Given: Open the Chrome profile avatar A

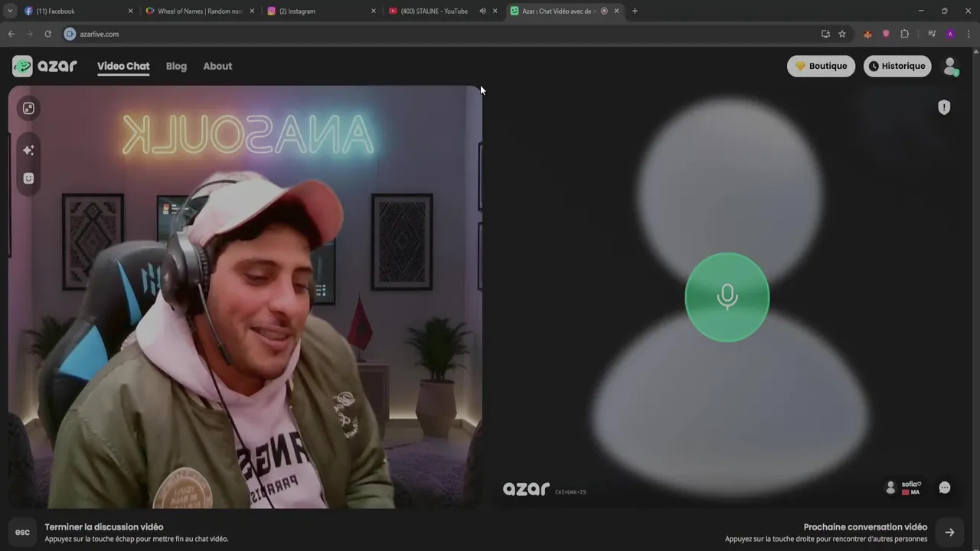Looking at the screenshot, I should click(950, 34).
